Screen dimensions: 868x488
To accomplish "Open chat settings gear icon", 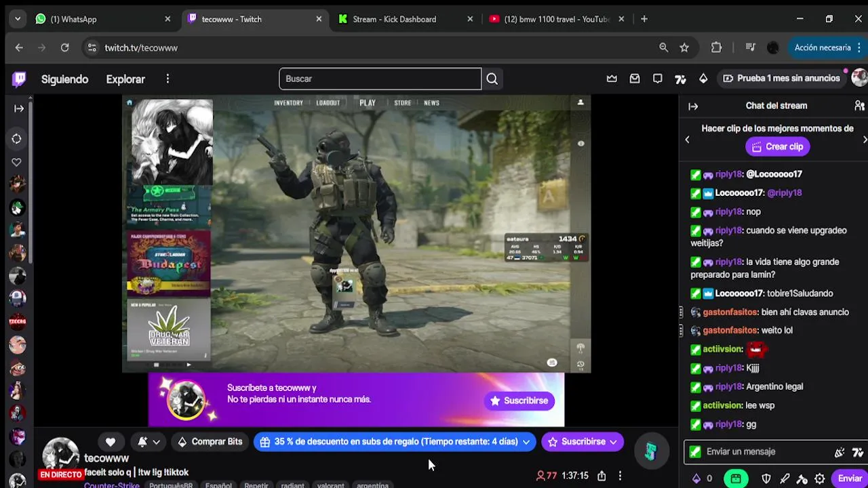I will tap(820, 478).
